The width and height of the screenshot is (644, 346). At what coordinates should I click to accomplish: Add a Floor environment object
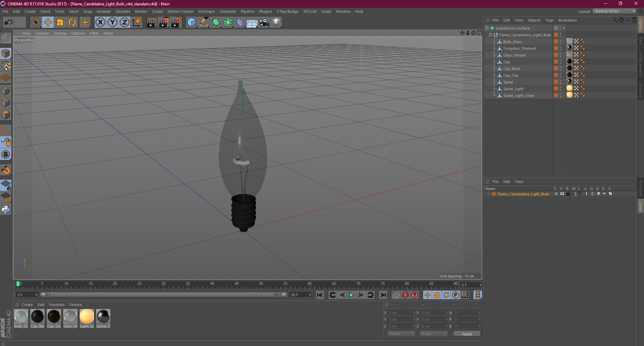point(252,23)
